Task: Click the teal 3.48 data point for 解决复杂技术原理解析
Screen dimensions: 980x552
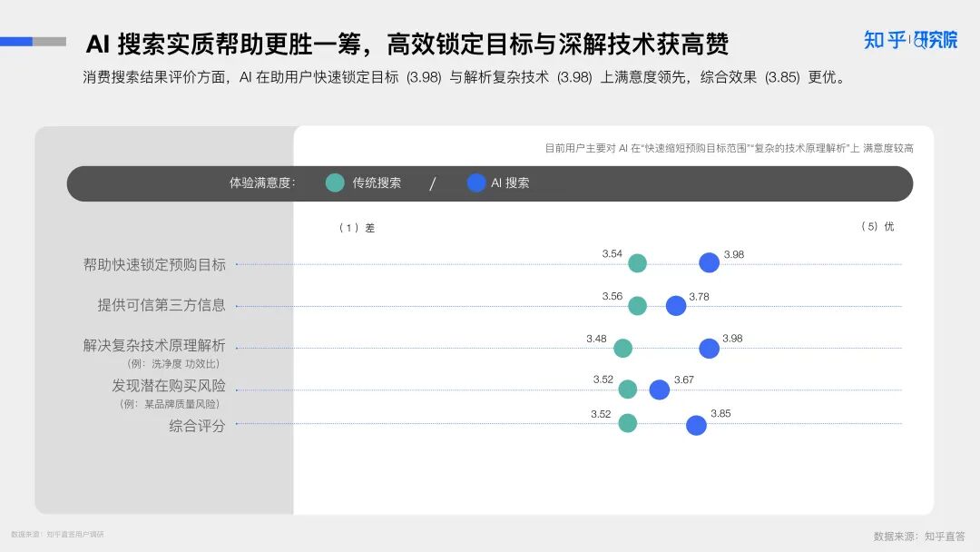Action: (622, 348)
